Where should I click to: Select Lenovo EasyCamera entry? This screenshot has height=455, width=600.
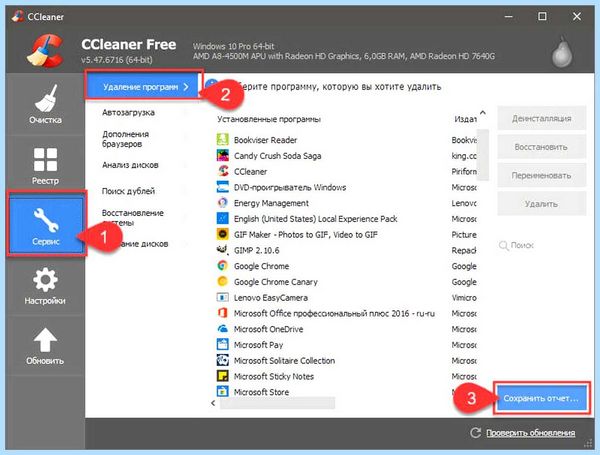[271, 298]
